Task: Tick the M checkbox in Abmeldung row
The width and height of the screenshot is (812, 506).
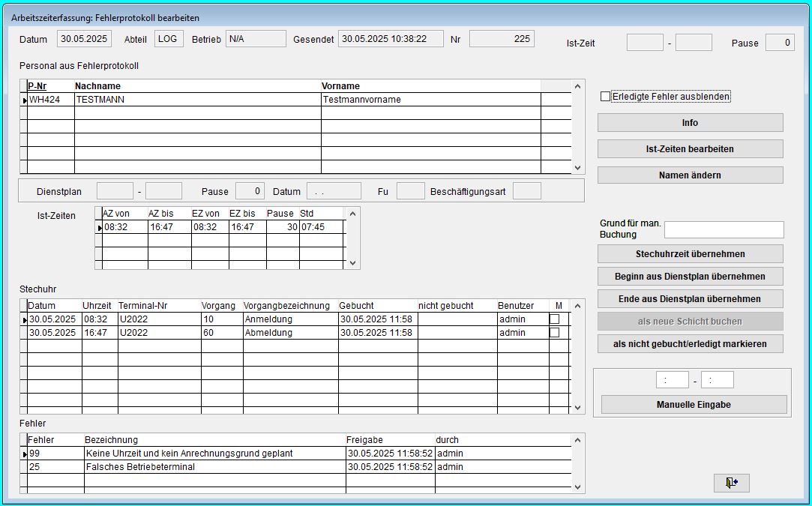Action: (x=554, y=333)
